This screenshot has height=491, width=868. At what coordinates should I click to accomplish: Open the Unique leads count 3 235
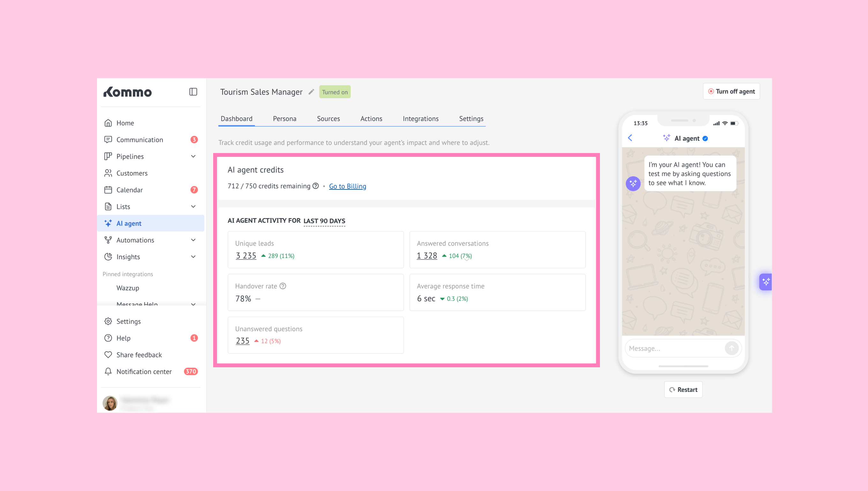pyautogui.click(x=246, y=256)
